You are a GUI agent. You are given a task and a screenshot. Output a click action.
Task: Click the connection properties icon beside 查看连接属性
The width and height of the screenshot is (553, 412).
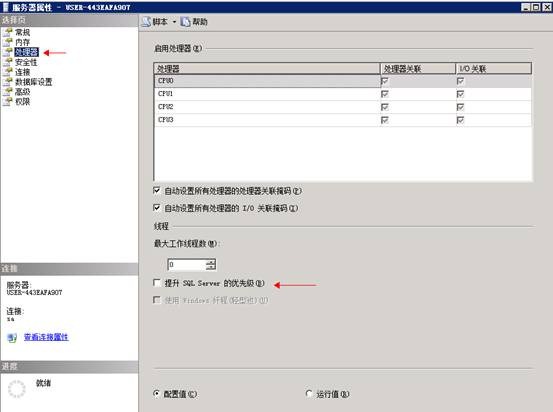point(12,338)
